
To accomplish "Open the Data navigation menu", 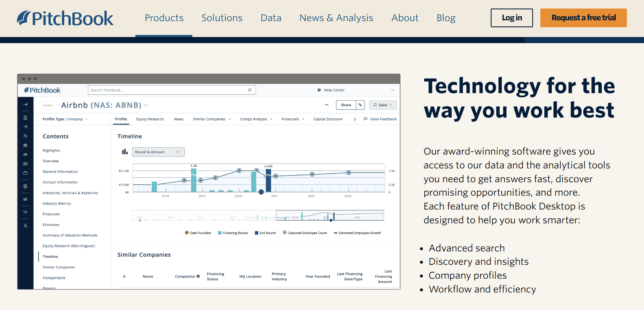I will [x=271, y=18].
